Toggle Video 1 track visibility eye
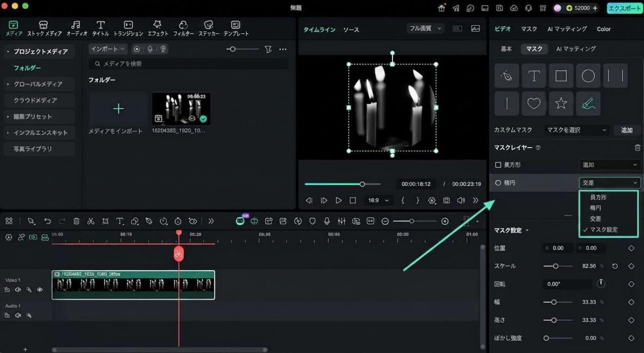644x353 pixels. pos(40,290)
